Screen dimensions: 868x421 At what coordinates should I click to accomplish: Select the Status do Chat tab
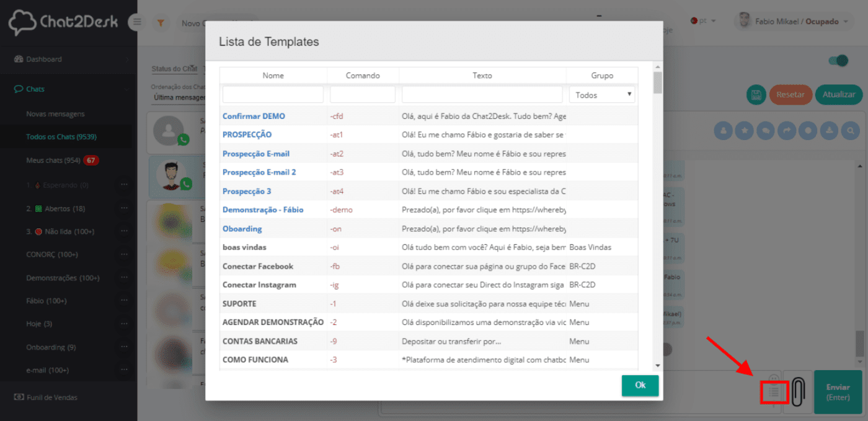[x=174, y=69]
